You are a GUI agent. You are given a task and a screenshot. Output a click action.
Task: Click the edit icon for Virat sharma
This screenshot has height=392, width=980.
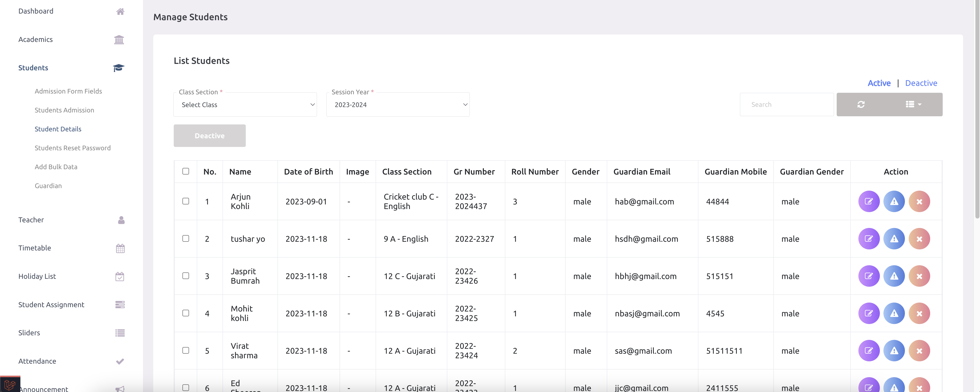coord(869,351)
